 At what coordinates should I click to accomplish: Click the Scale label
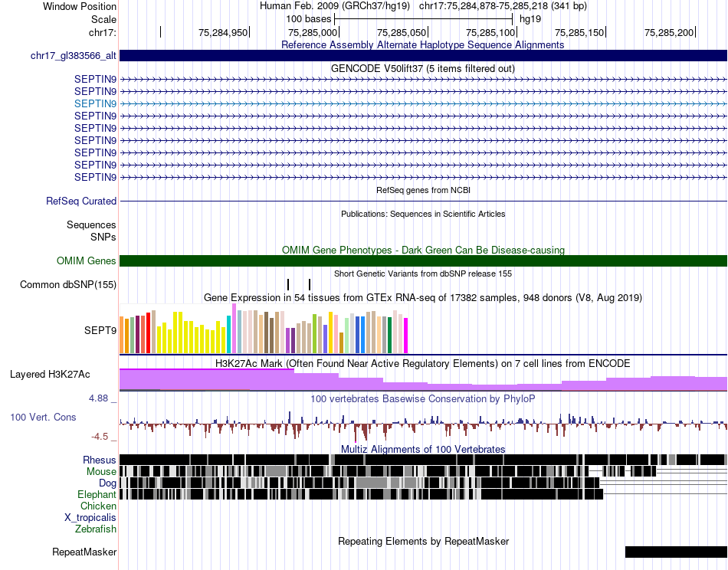pyautogui.click(x=103, y=19)
